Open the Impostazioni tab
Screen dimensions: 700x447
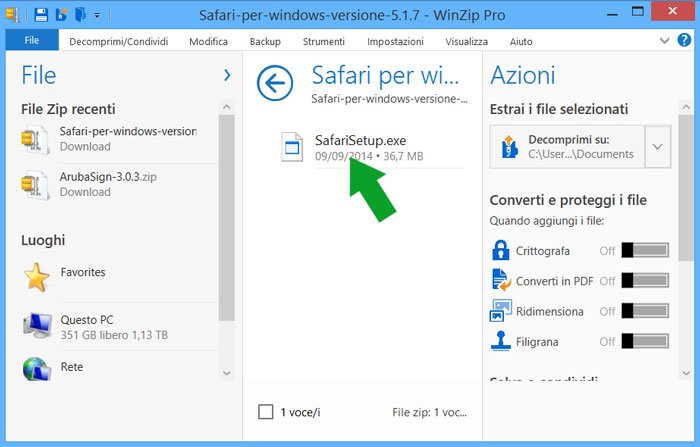[395, 42]
